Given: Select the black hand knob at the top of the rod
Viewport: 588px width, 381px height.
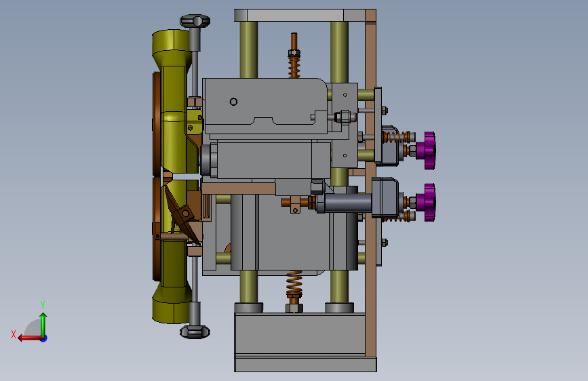Looking at the screenshot, I should click(195, 21).
